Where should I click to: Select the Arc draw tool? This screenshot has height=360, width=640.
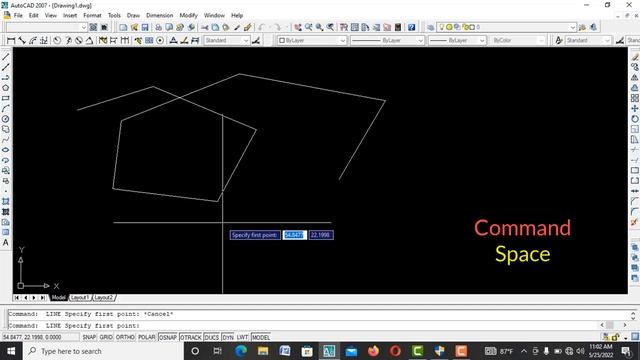pos(6,109)
